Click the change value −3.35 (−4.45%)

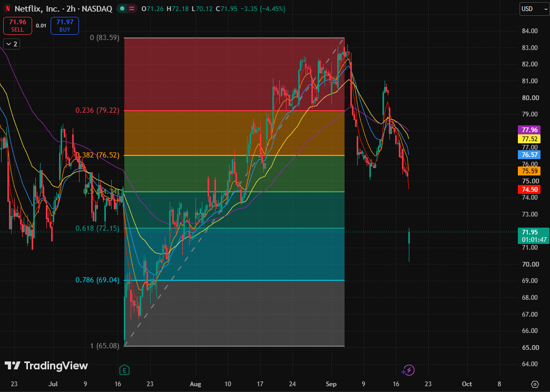pyautogui.click(x=263, y=9)
